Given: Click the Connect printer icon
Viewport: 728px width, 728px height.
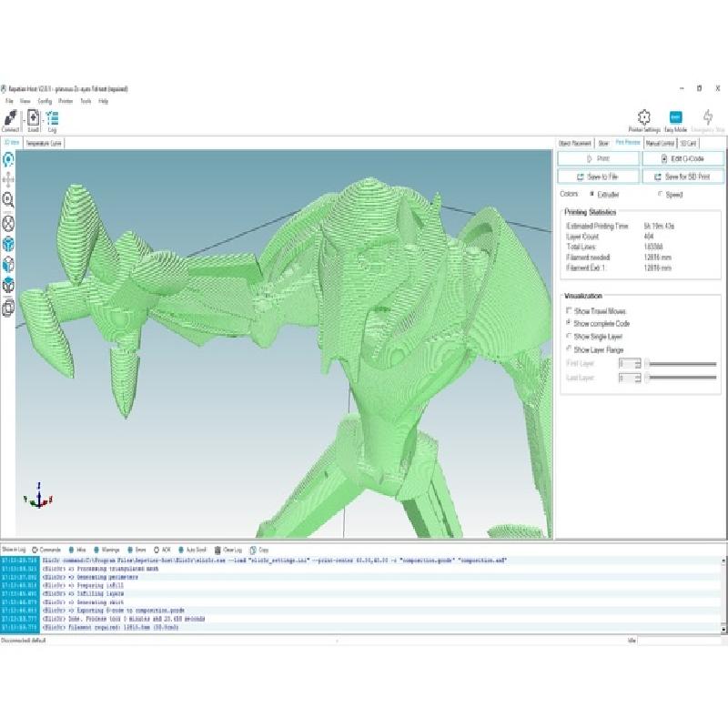Looking at the screenshot, I should [10, 118].
